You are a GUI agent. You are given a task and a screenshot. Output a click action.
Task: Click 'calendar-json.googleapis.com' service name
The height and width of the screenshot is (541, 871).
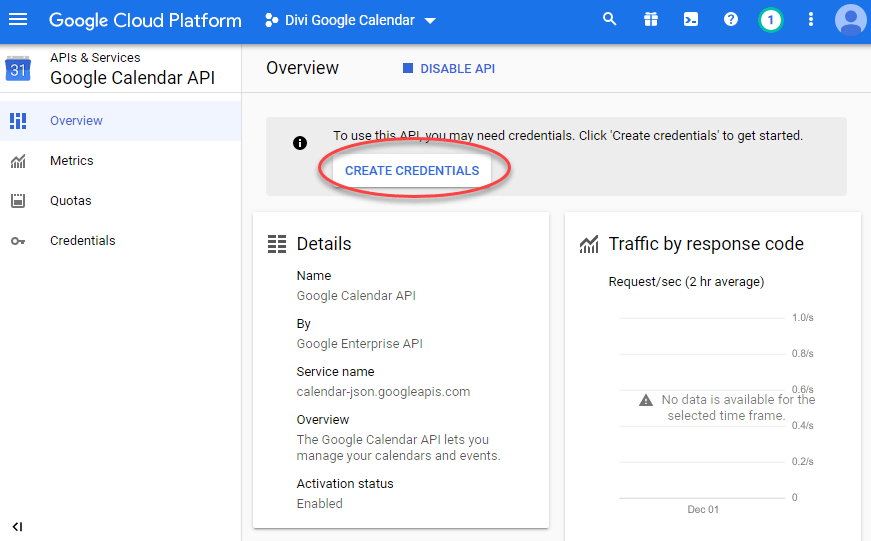tap(383, 392)
